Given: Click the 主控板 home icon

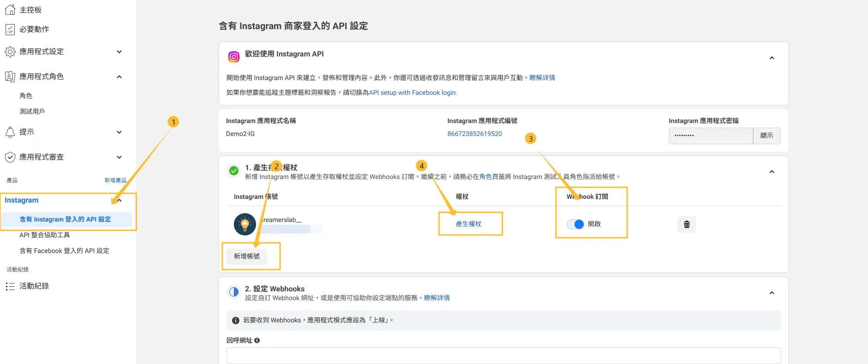Looking at the screenshot, I should [x=10, y=10].
